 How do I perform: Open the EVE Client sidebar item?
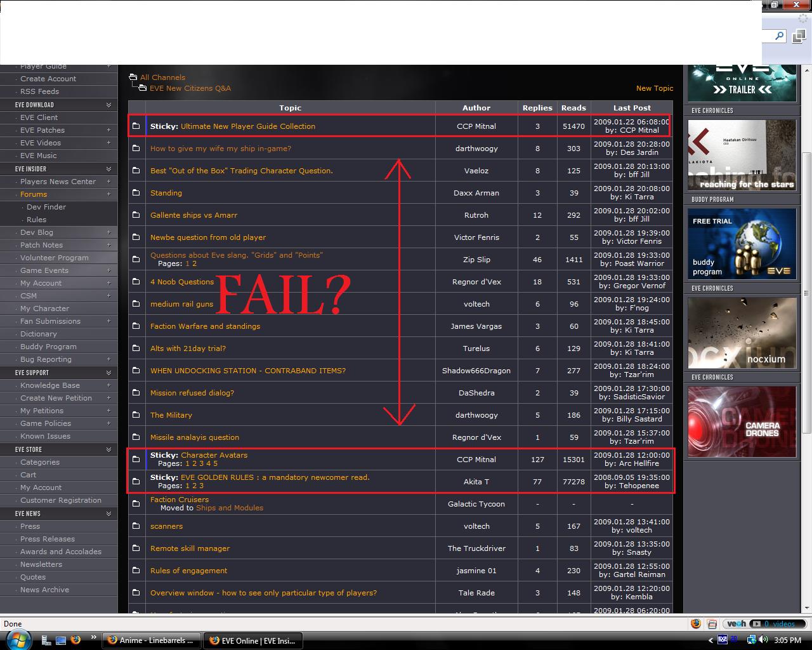[39, 117]
